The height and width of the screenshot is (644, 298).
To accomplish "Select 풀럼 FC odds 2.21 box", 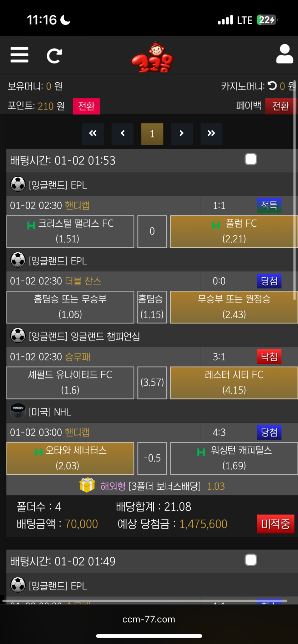I will point(234,231).
